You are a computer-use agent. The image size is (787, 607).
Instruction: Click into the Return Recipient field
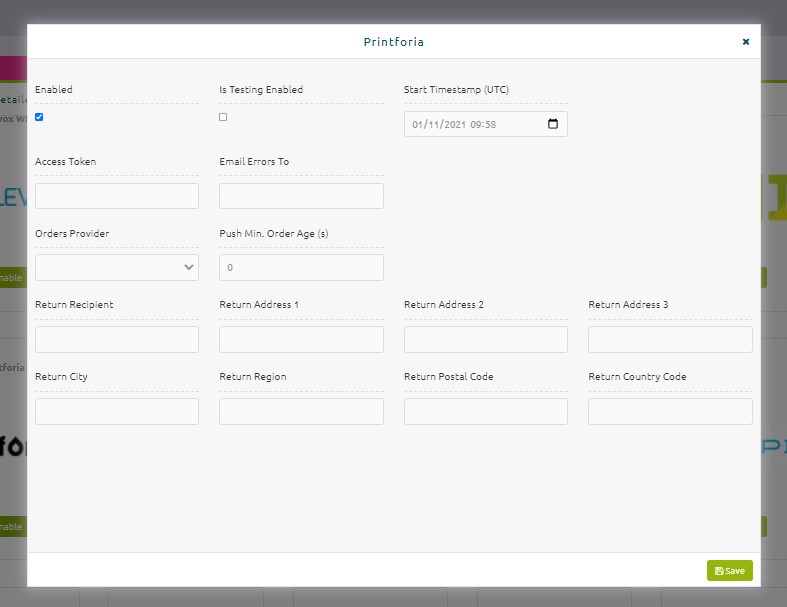(117, 339)
